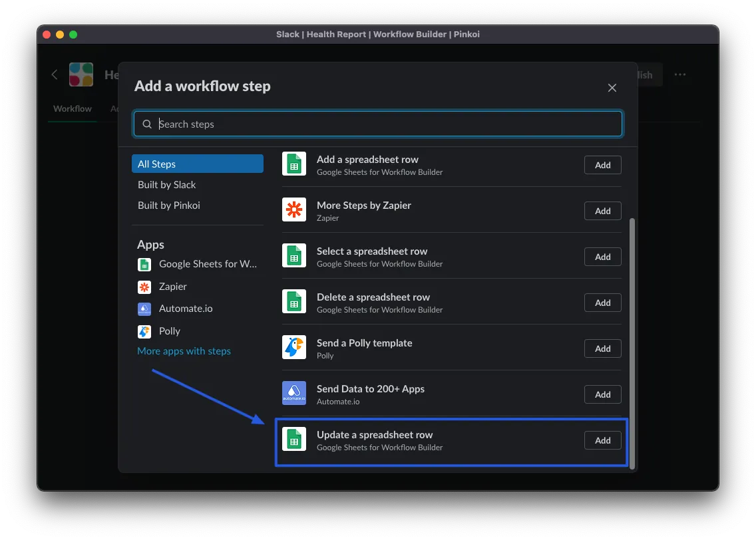Select Built by Slack filter
Screen dimensions: 756x540
[x=167, y=185]
